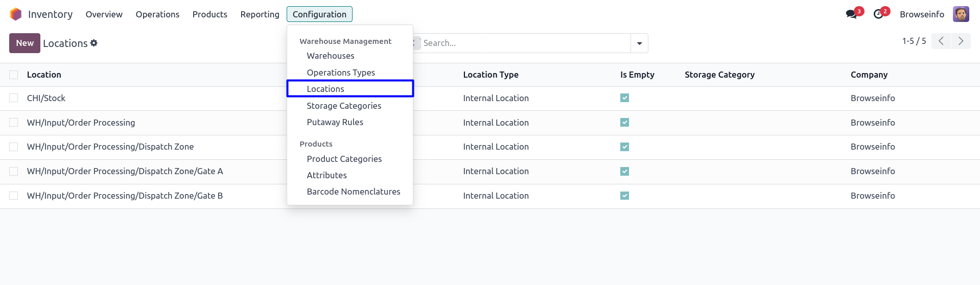The image size is (980, 285).
Task: Open the chat messages icon
Action: pos(851,14)
